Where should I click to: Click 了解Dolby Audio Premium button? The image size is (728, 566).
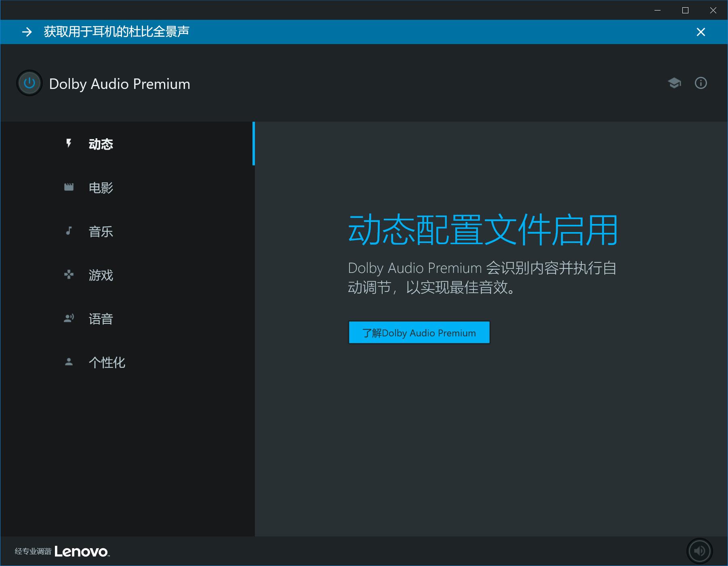click(419, 332)
